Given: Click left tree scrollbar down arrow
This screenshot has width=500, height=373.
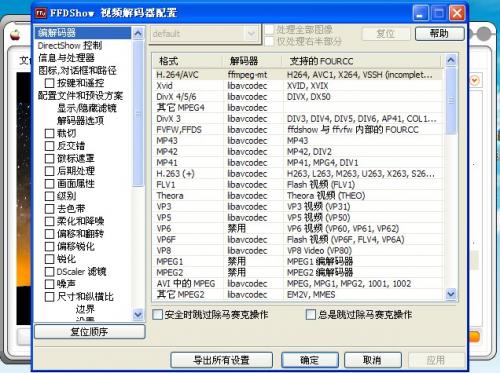Looking at the screenshot, I should tap(138, 314).
